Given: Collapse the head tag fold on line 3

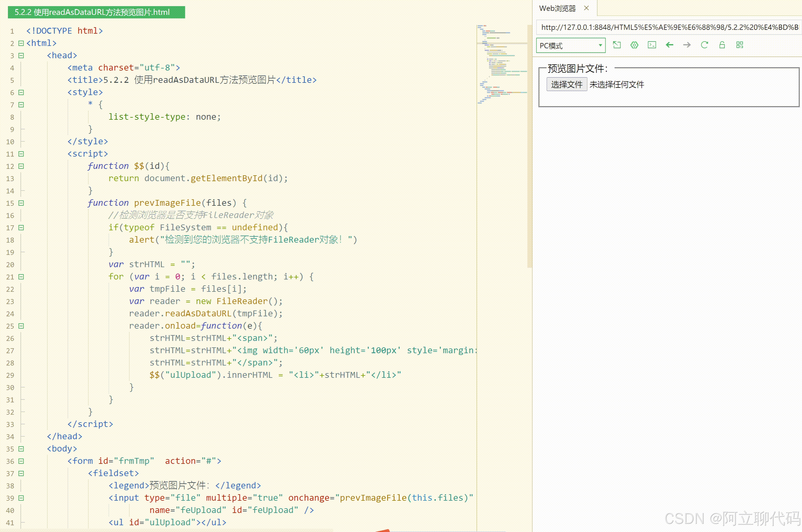Looking at the screenshot, I should [21, 55].
